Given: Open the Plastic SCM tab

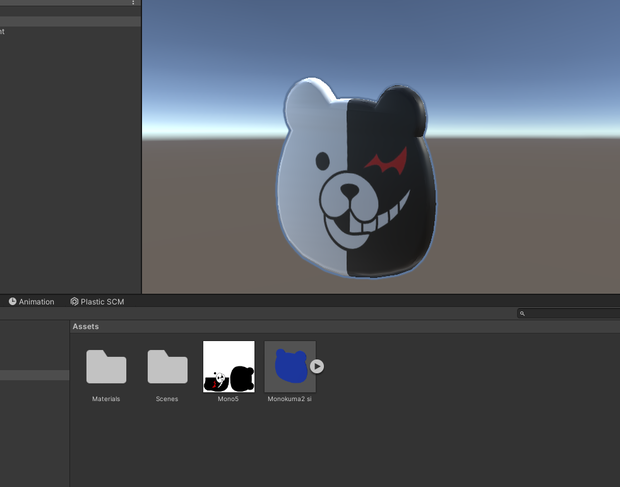Looking at the screenshot, I should pyautogui.click(x=97, y=302).
